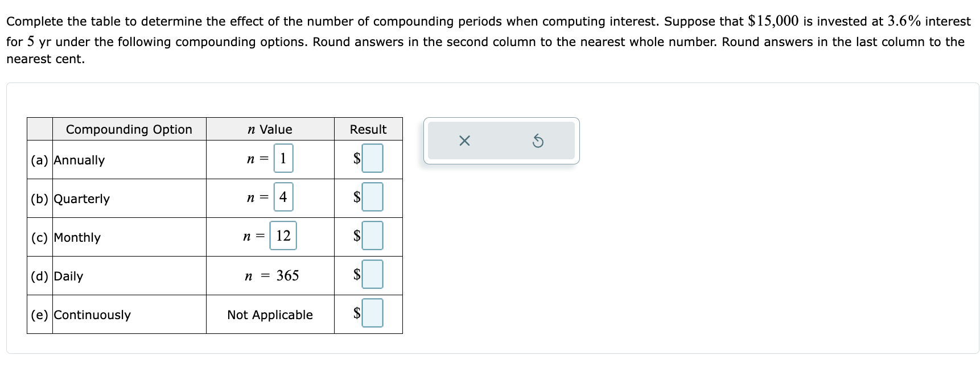Click the n = 365 text
Screen dimensions: 980x380
click(271, 276)
